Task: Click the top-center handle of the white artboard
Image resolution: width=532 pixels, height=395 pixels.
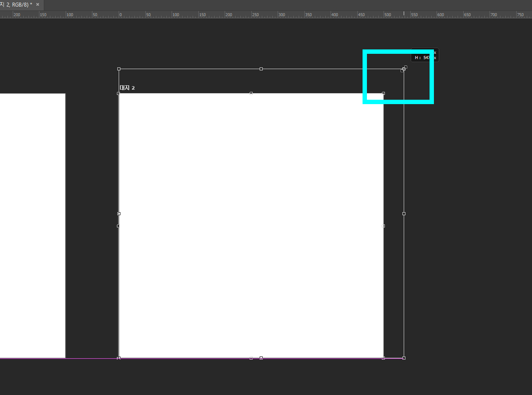Action: click(x=251, y=93)
